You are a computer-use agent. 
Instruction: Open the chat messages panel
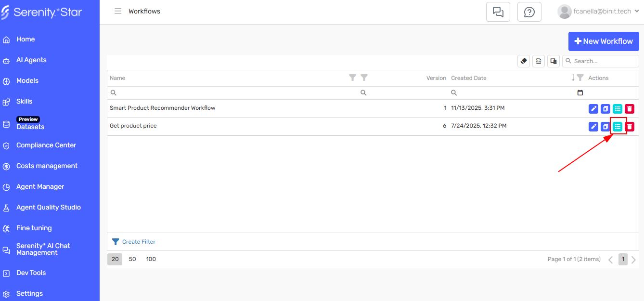coord(498,11)
